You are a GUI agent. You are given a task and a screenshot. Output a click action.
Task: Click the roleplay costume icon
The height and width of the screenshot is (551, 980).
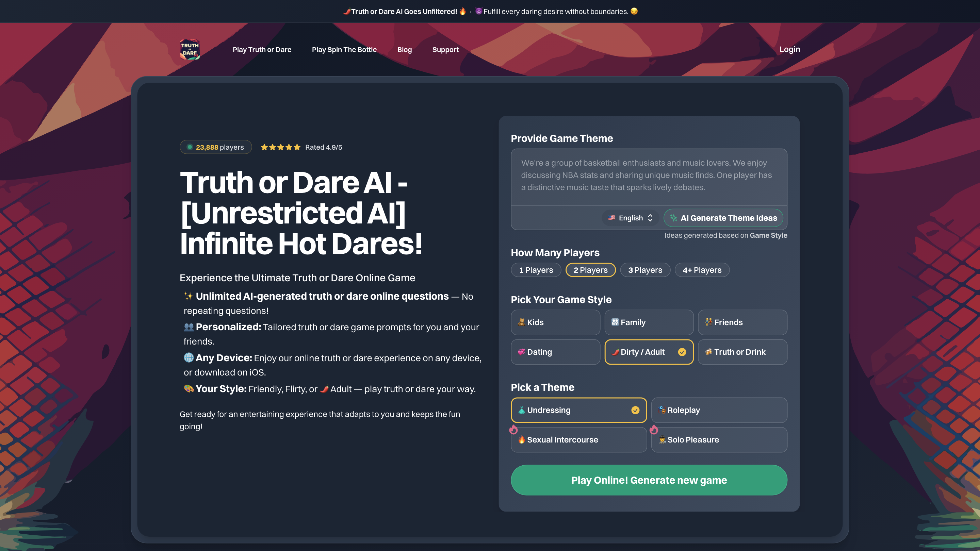662,410
